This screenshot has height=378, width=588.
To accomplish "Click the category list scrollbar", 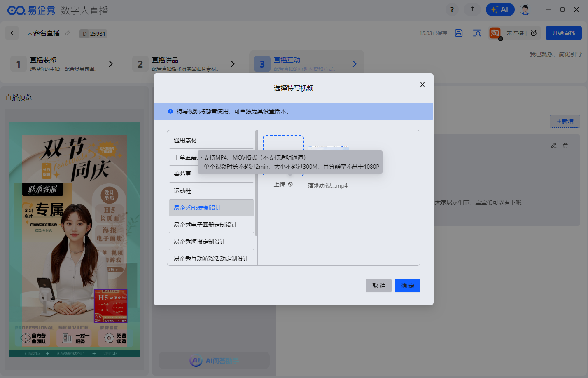I will [x=257, y=183].
